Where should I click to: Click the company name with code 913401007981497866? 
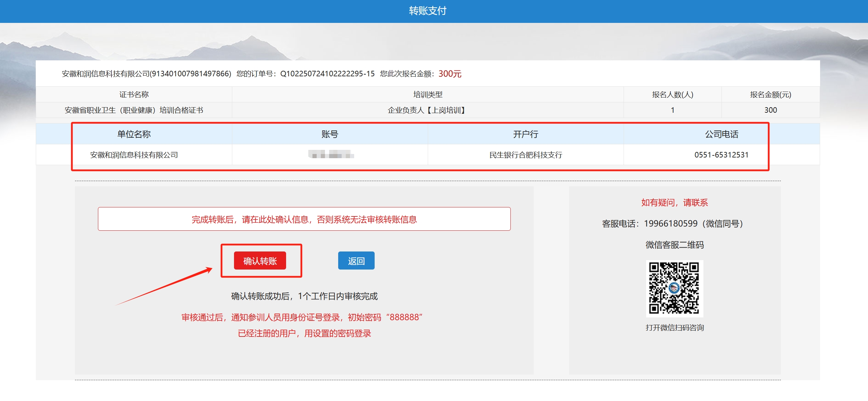pyautogui.click(x=147, y=74)
